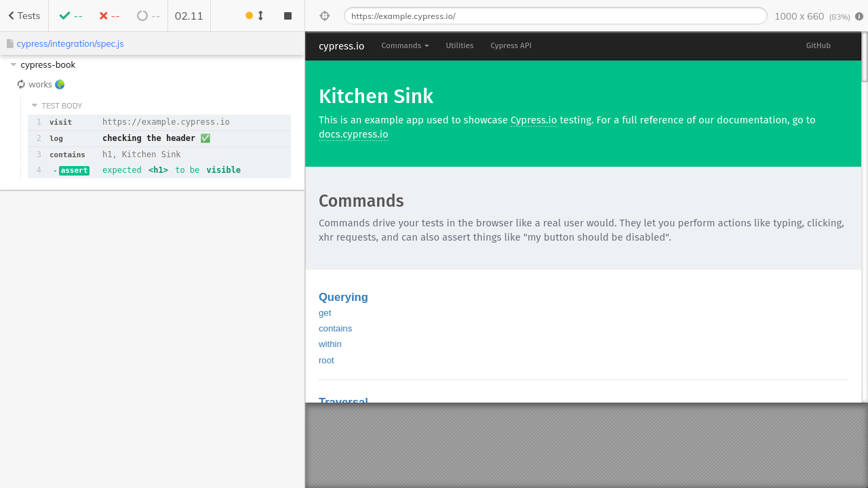Follow the docs.cypress.io link
The image size is (868, 488).
tap(353, 134)
